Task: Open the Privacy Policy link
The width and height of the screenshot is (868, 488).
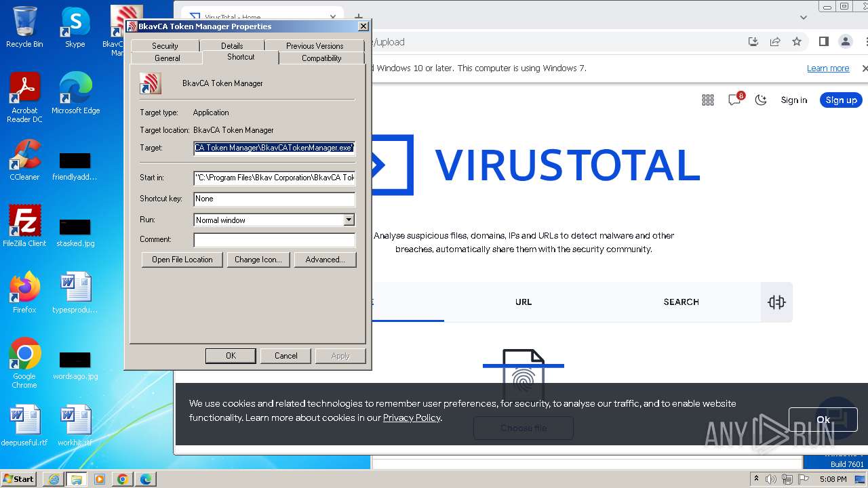Action: (x=412, y=418)
